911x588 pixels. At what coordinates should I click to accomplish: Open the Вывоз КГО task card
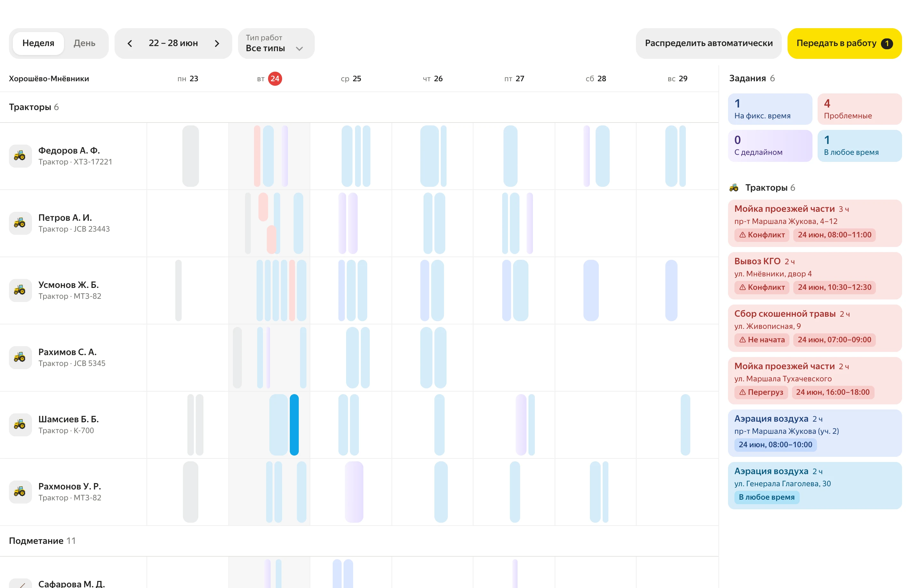[x=815, y=275]
